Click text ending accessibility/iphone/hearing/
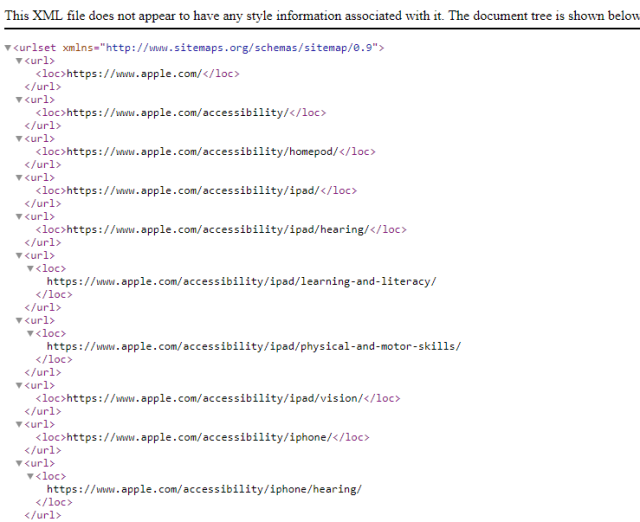The image size is (640, 522). tap(204, 489)
